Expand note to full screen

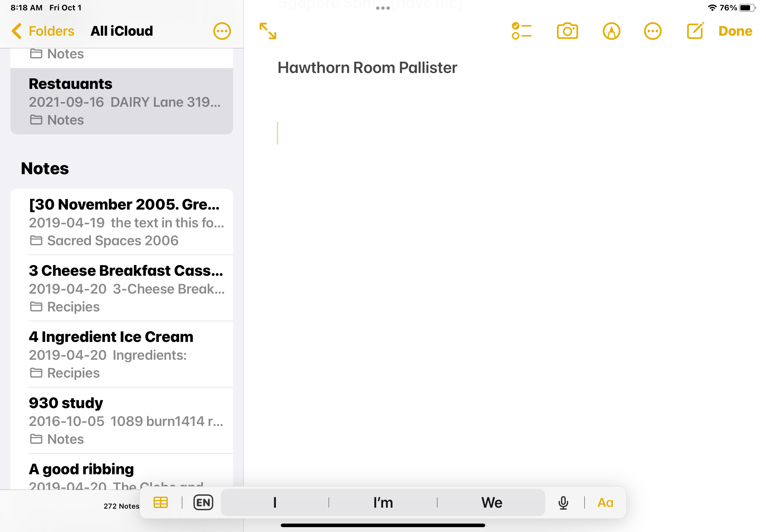(268, 31)
